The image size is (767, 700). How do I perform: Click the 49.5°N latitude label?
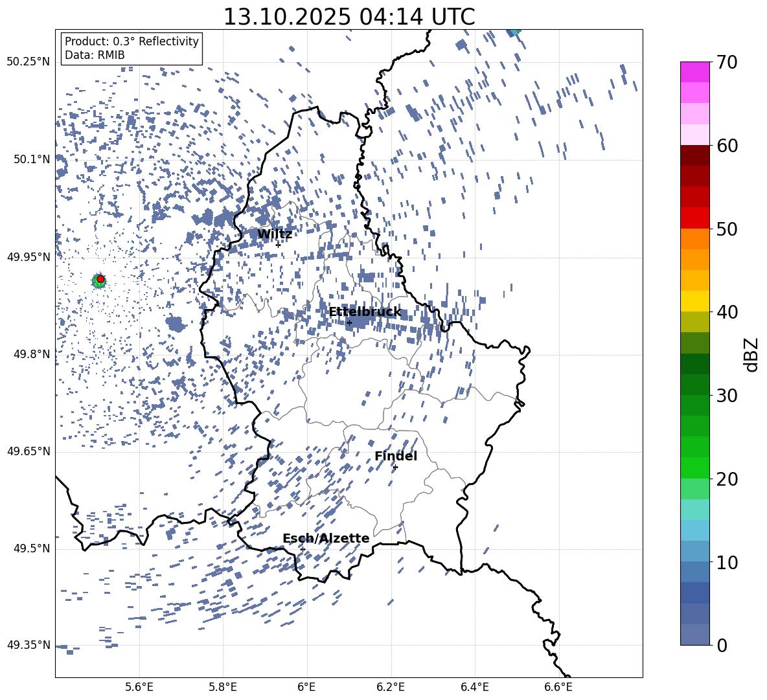(31, 548)
